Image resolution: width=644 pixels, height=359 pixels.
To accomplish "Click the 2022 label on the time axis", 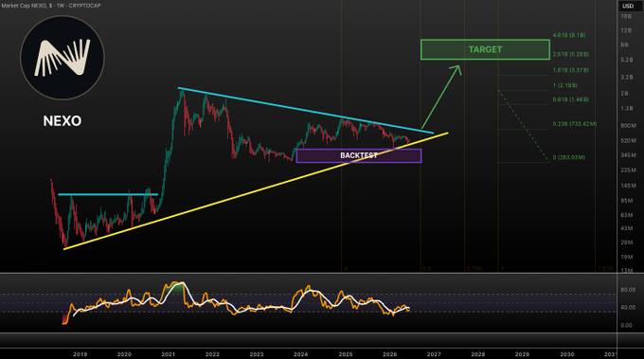I will click(212, 354).
